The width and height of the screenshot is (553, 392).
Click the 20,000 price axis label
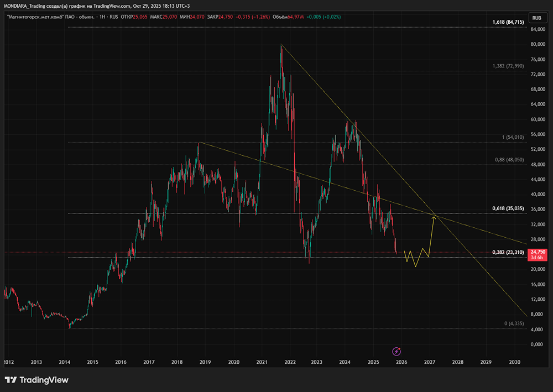pyautogui.click(x=538, y=269)
